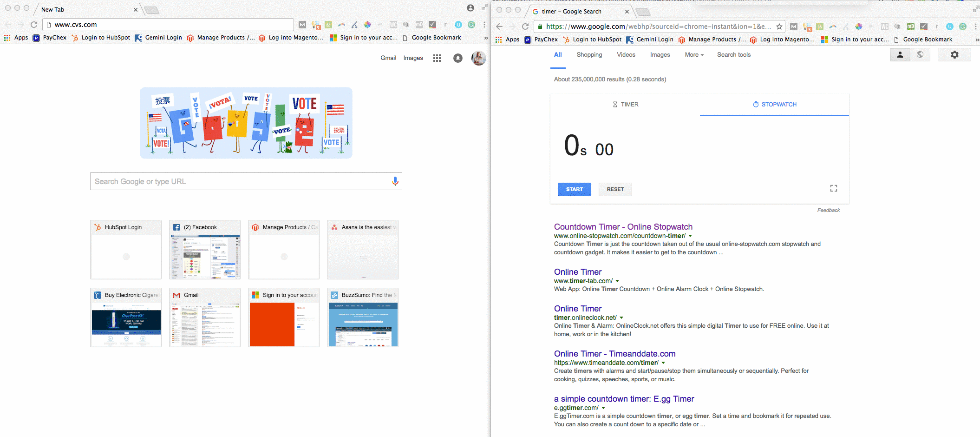Open the lightbulb extension with badge 5

pyautogui.click(x=316, y=25)
